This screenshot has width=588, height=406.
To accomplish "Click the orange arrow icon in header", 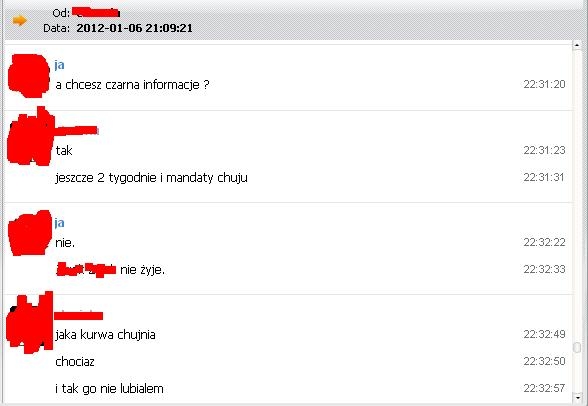I will click(20, 20).
